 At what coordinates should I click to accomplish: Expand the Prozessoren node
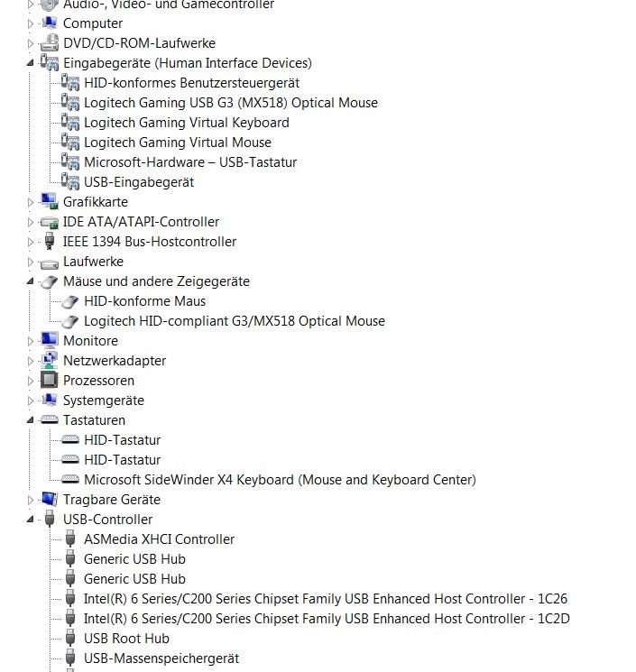30,381
